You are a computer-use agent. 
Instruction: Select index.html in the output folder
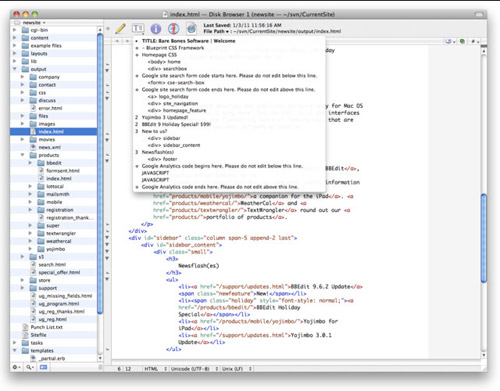pos(53,132)
